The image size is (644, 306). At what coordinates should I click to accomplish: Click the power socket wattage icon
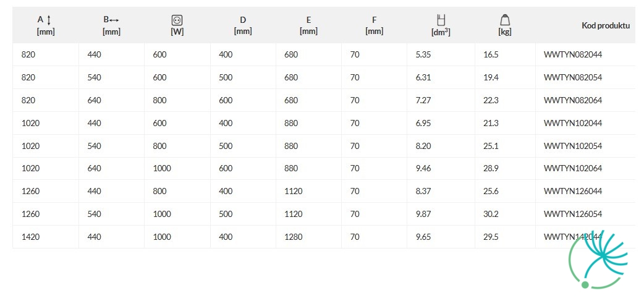click(177, 20)
